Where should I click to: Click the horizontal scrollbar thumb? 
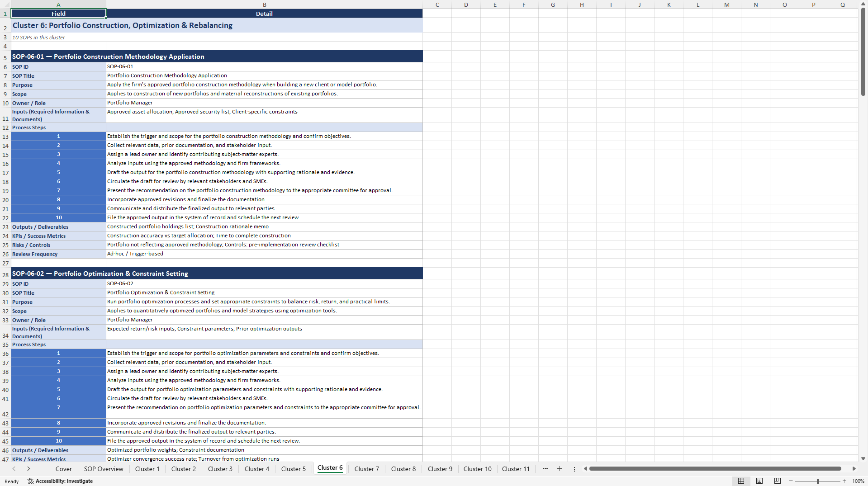(x=715, y=469)
